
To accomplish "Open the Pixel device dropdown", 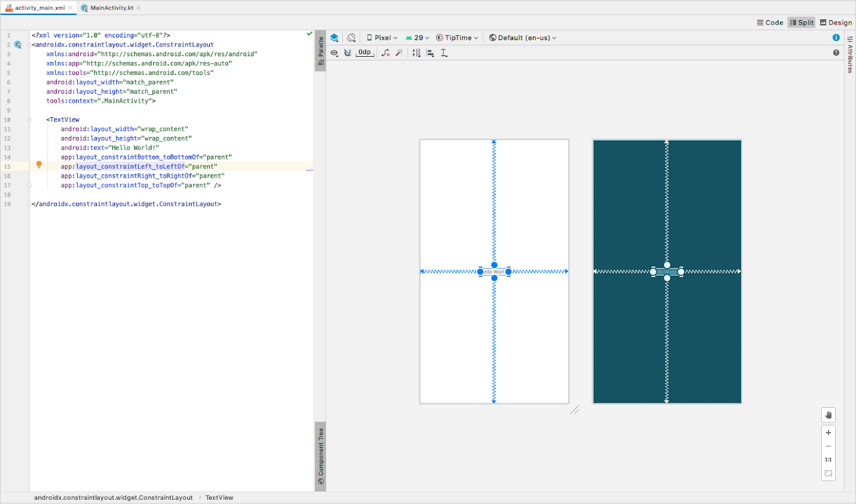I will 382,38.
